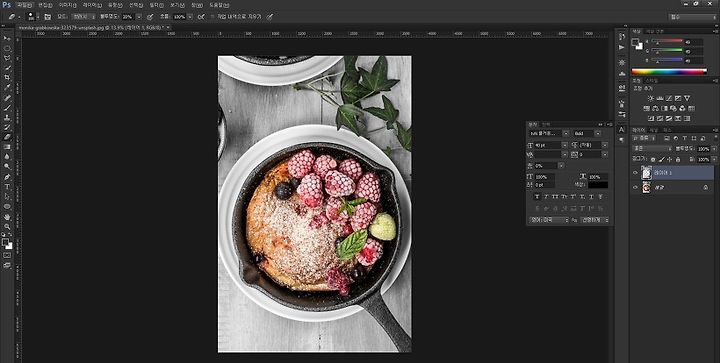Select the Pen tool
720x363 pixels.
click(x=7, y=177)
